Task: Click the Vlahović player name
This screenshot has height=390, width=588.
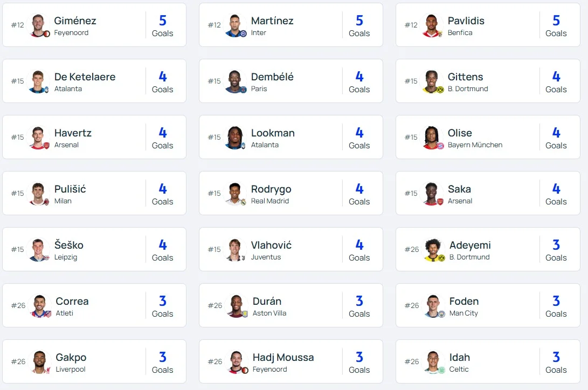Action: pos(271,245)
